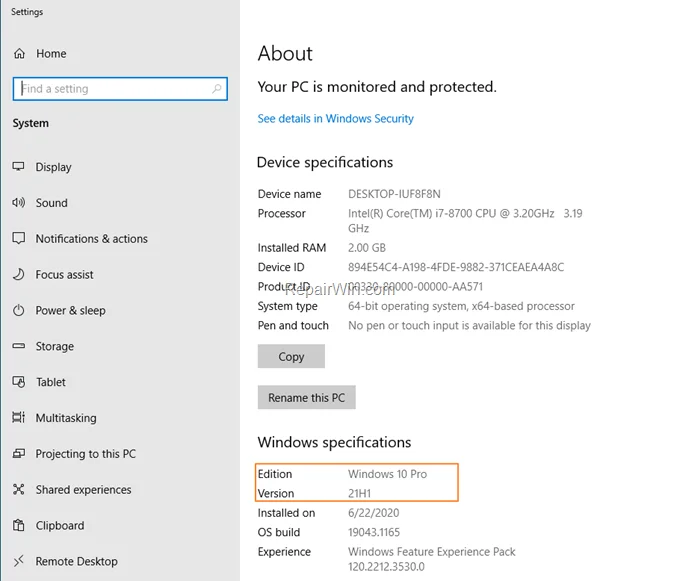Click the Notifications & actions icon

pos(19,238)
